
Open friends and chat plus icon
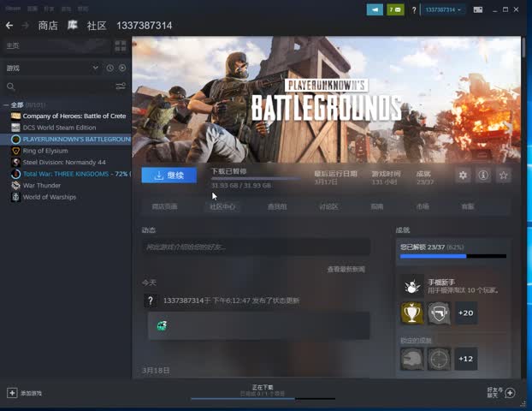pyautogui.click(x=510, y=393)
